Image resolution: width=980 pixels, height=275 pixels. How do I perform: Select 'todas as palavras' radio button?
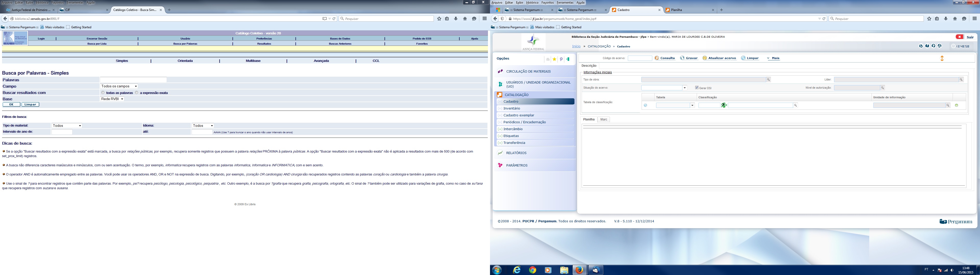103,93
